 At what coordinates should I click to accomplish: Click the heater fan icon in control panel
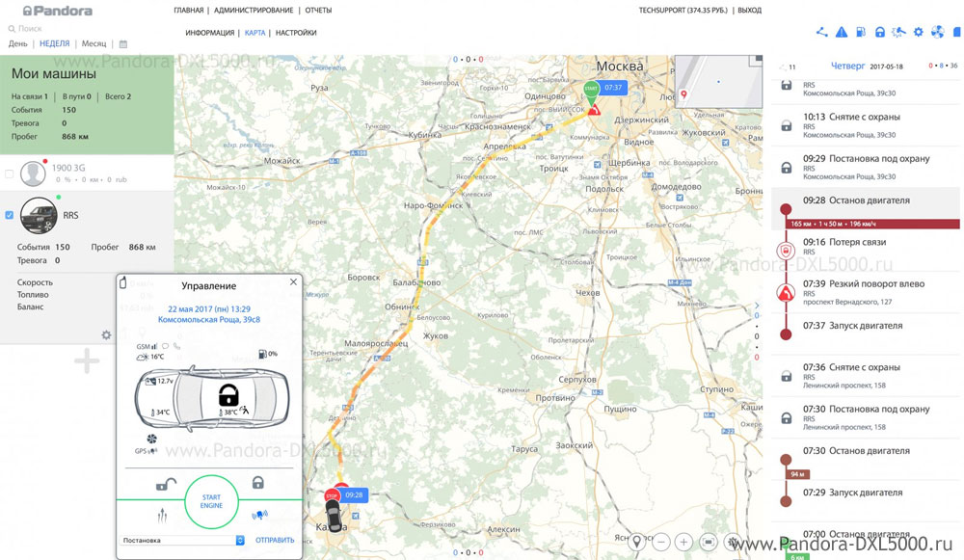(x=151, y=439)
